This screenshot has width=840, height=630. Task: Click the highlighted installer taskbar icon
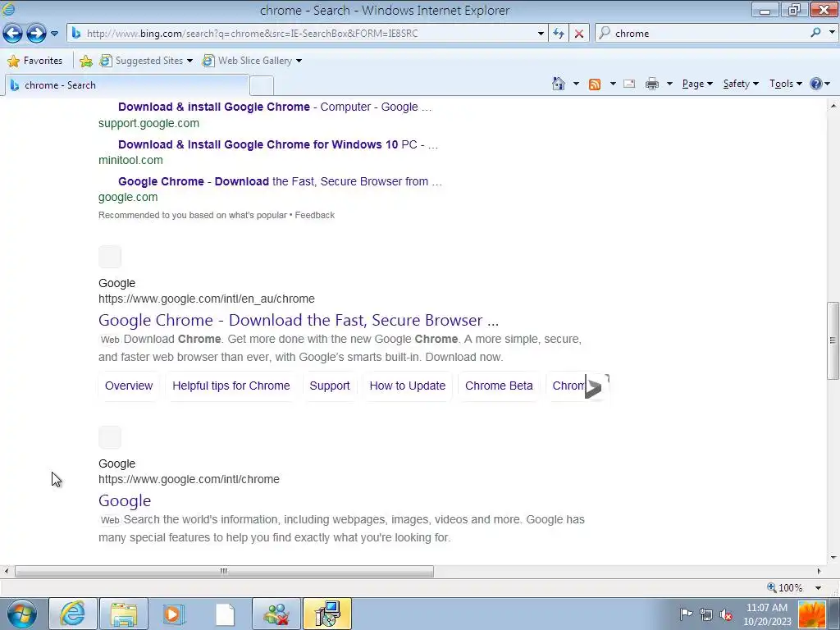point(327,614)
